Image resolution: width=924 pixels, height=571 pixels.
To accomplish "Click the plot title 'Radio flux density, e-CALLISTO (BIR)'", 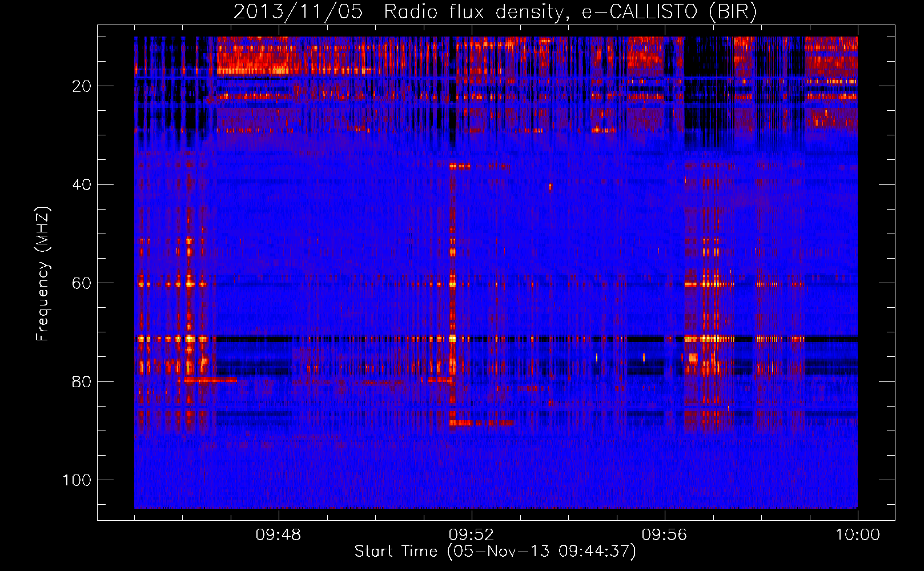I will (571, 11).
